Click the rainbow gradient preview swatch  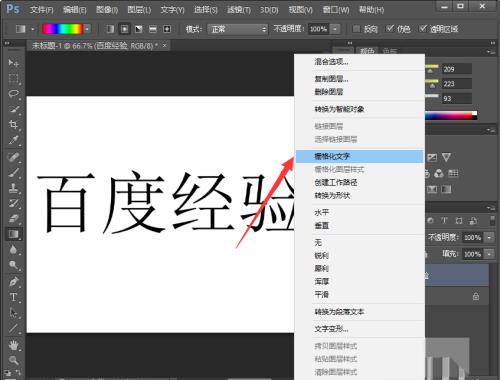tap(62, 29)
